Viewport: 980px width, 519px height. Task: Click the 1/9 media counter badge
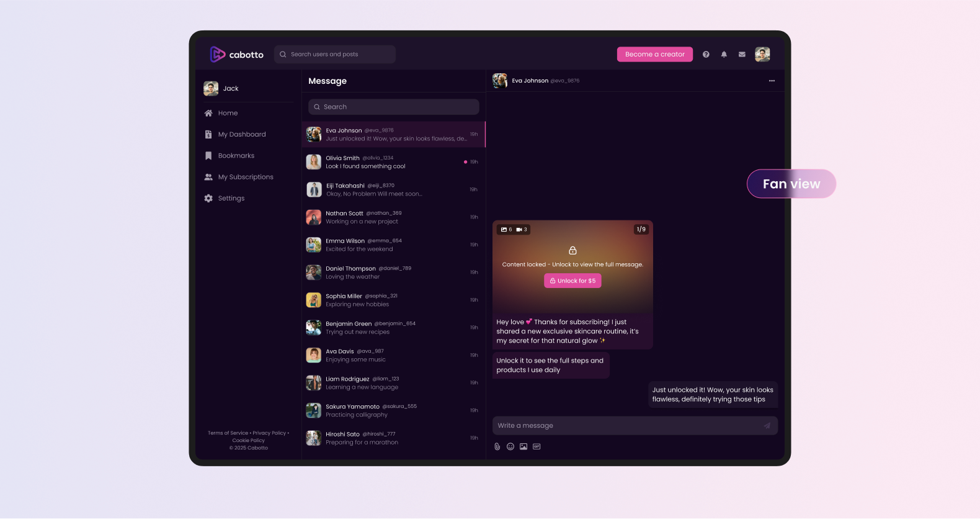[x=641, y=230]
